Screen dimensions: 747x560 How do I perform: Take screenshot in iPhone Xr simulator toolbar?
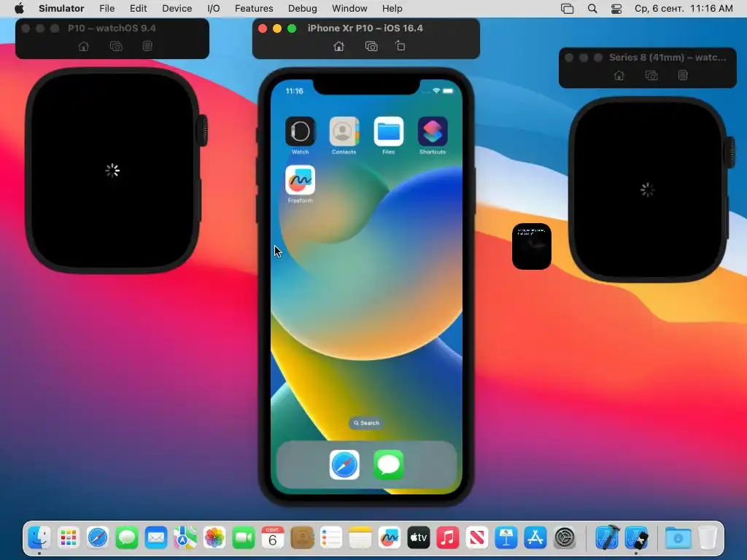coord(371,46)
